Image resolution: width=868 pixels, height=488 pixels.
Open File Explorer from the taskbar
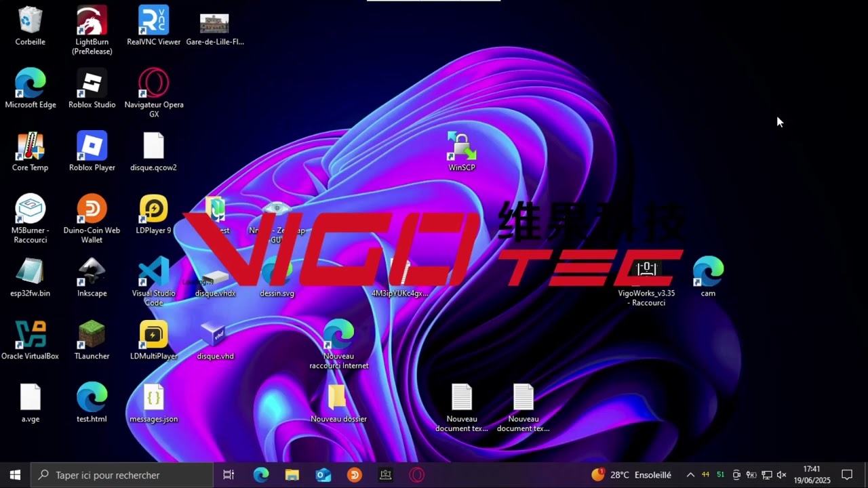[292, 475]
